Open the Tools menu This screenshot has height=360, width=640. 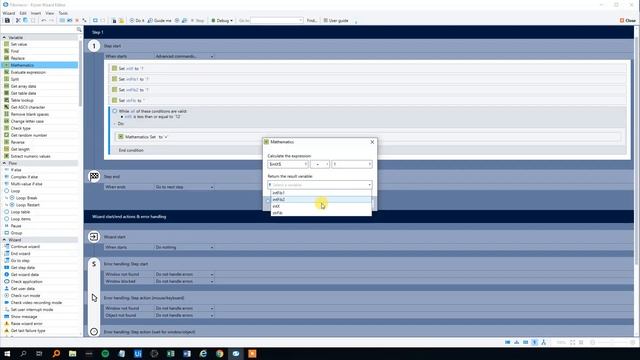(x=63, y=13)
